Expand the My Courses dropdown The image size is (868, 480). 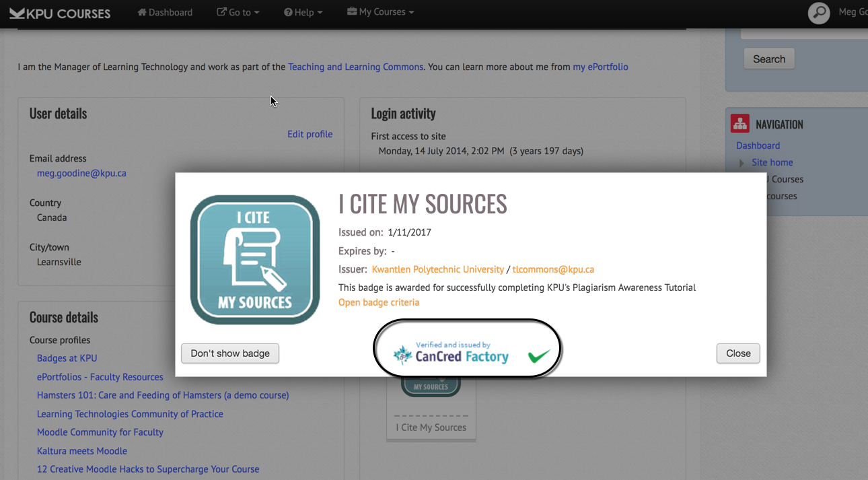tap(380, 12)
